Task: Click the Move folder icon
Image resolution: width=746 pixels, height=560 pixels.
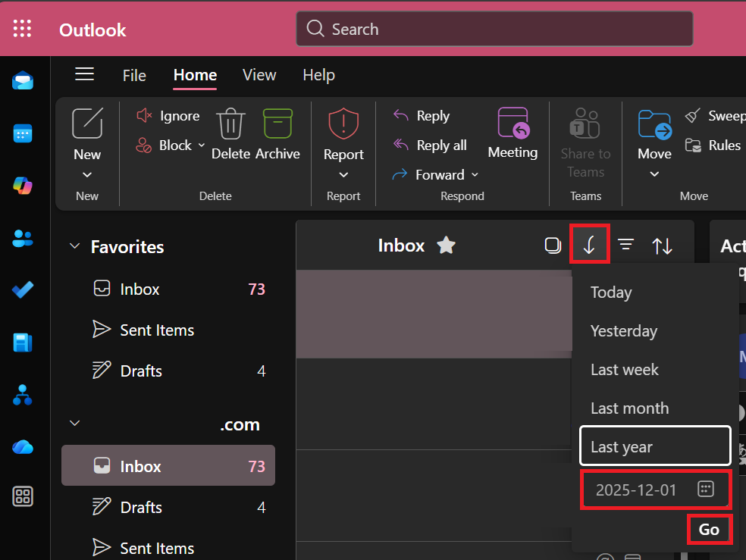Action: click(655, 124)
